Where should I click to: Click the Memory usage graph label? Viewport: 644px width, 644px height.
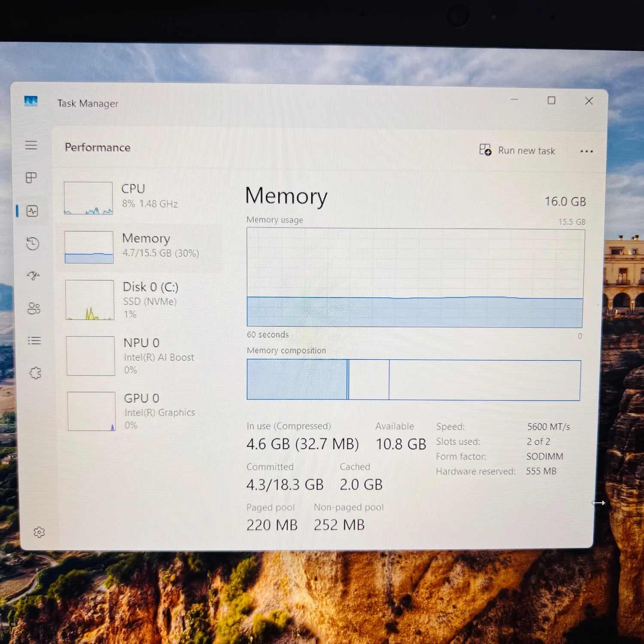(x=275, y=220)
